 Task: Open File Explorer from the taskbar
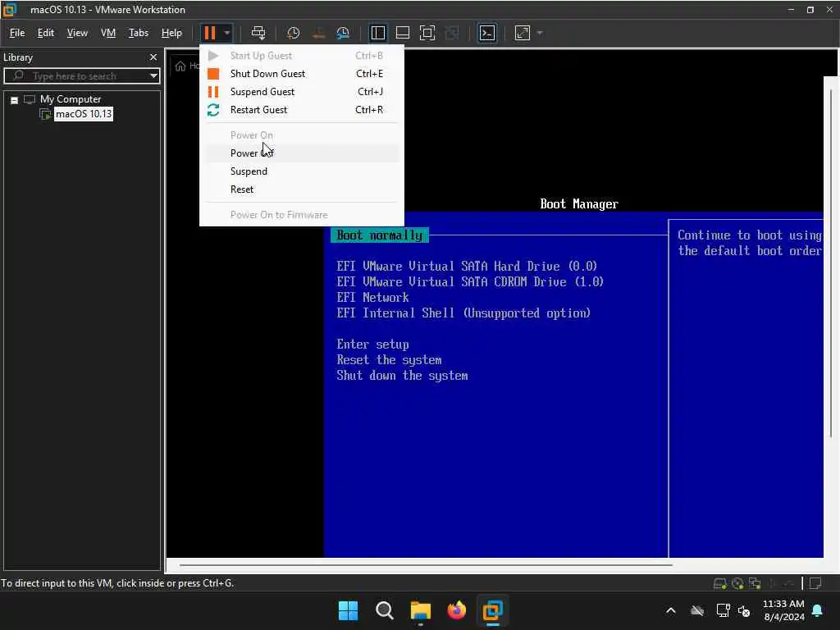point(421,610)
